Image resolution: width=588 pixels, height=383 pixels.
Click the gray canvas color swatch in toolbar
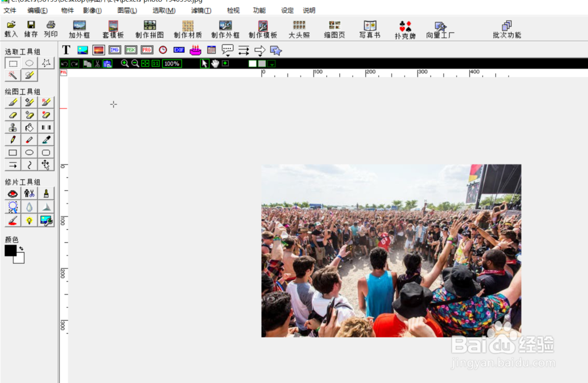(x=262, y=63)
